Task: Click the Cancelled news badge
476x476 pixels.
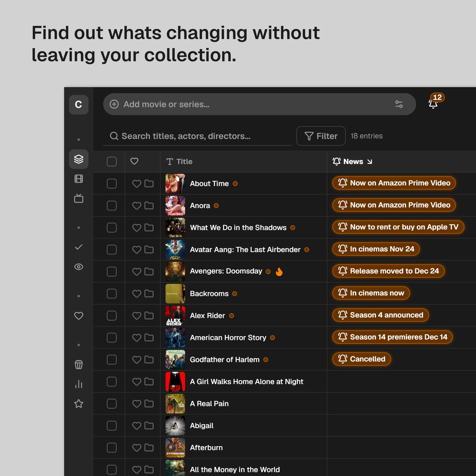Action: (x=361, y=359)
